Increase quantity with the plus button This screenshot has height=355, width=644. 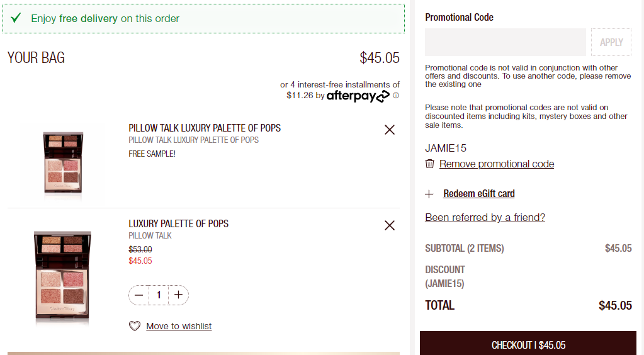click(178, 295)
